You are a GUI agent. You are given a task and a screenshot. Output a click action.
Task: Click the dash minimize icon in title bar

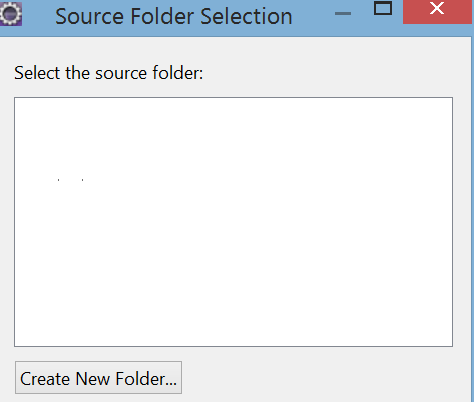click(343, 13)
